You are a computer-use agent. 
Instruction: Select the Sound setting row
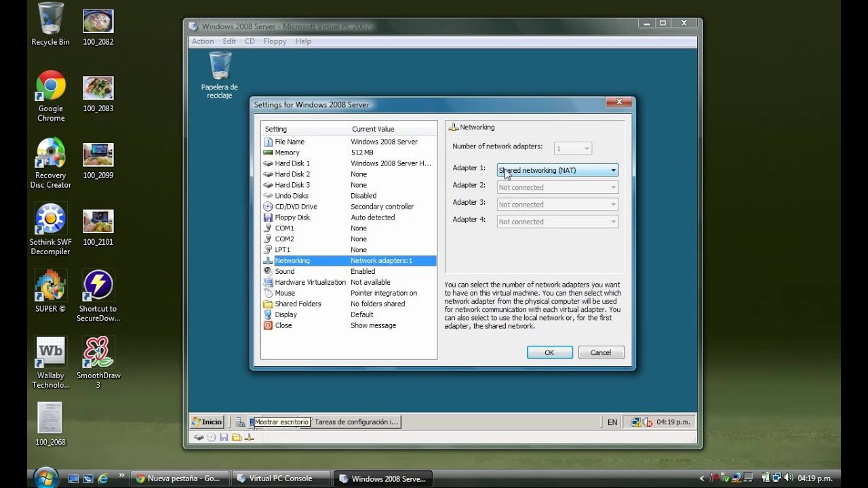point(349,271)
